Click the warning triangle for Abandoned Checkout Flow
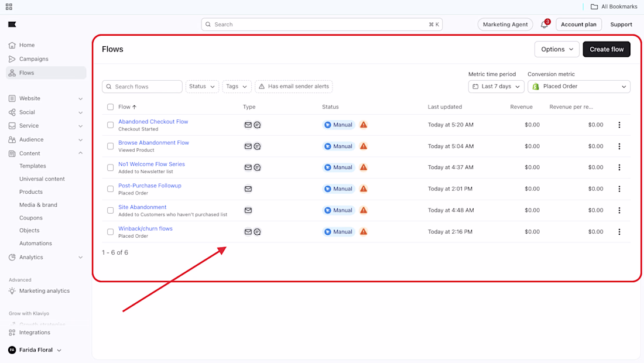644x363 pixels. 364,125
